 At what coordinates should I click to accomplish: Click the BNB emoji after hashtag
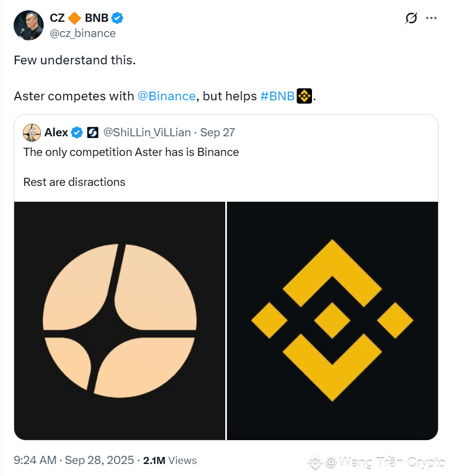click(304, 97)
